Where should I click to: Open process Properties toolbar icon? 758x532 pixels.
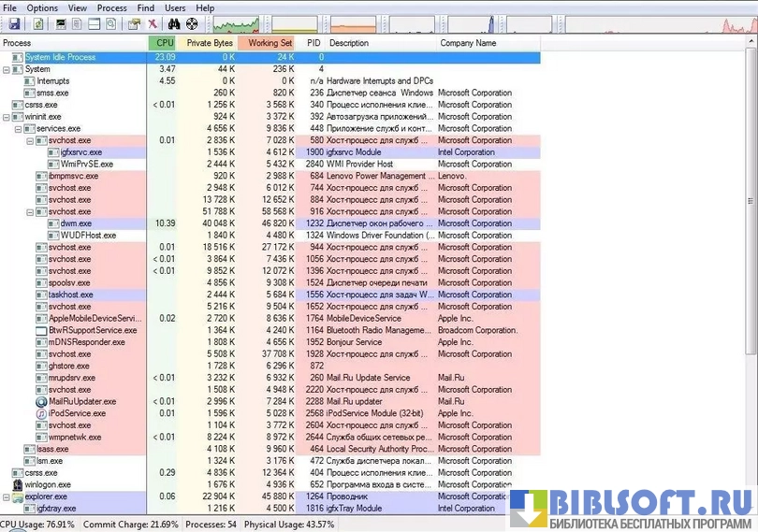(x=134, y=24)
